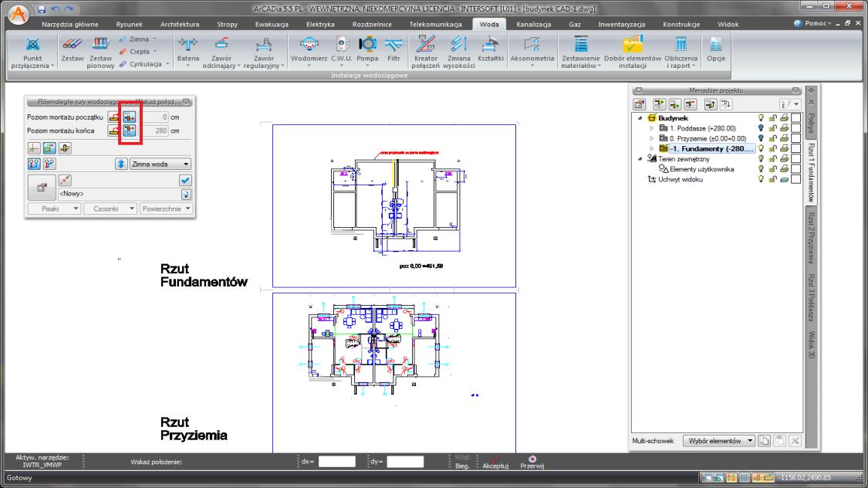Open Zestawienie materiałów list

[580, 53]
